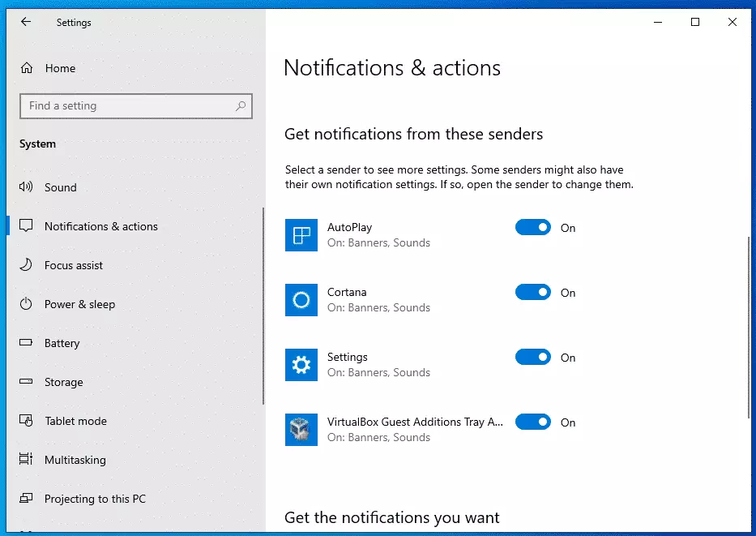Click 'Get notifications from these senders' heading
The height and width of the screenshot is (536, 756).
[414, 134]
